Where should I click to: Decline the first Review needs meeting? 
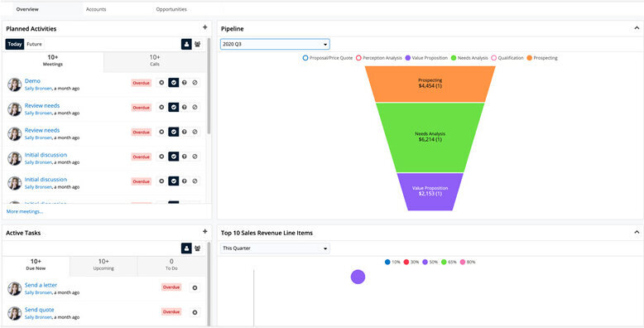(x=195, y=108)
